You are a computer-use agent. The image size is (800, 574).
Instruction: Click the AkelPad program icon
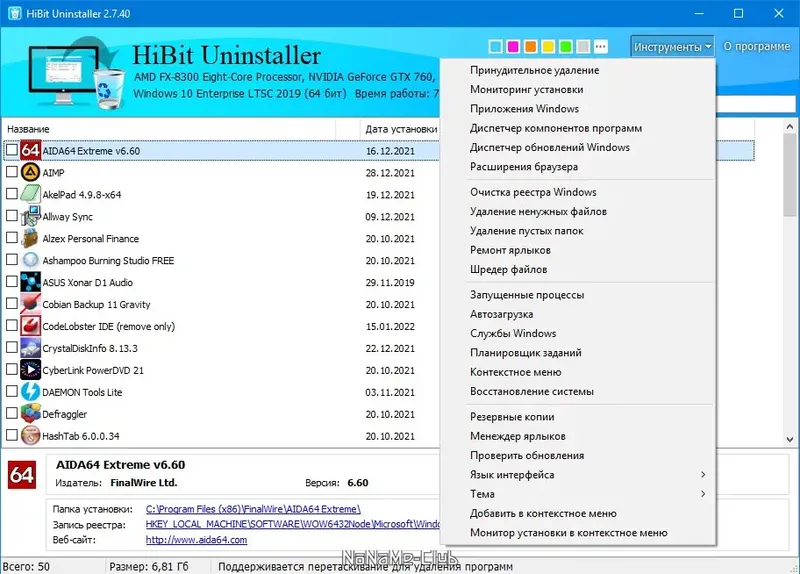coord(31,194)
